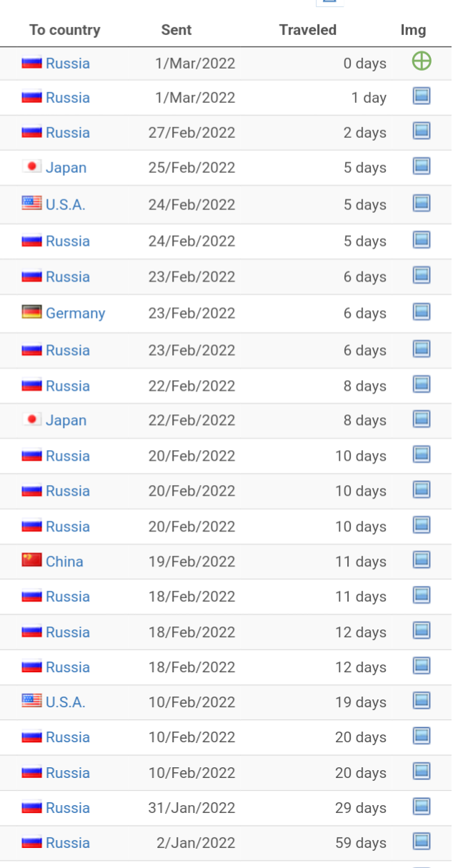Screen dimensions: 473x868
Task: Open image icon for Russia 59 days row
Action: coord(422,842)
